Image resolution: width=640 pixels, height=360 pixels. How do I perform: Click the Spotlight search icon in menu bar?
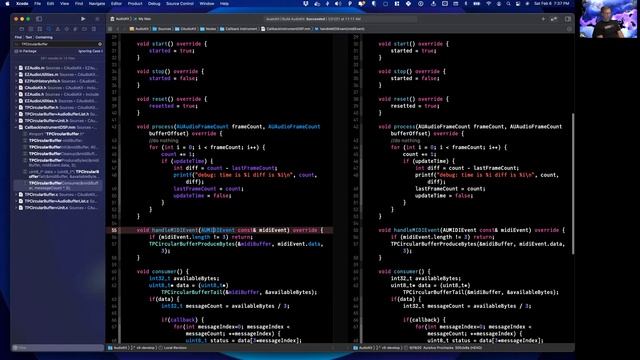508,4
